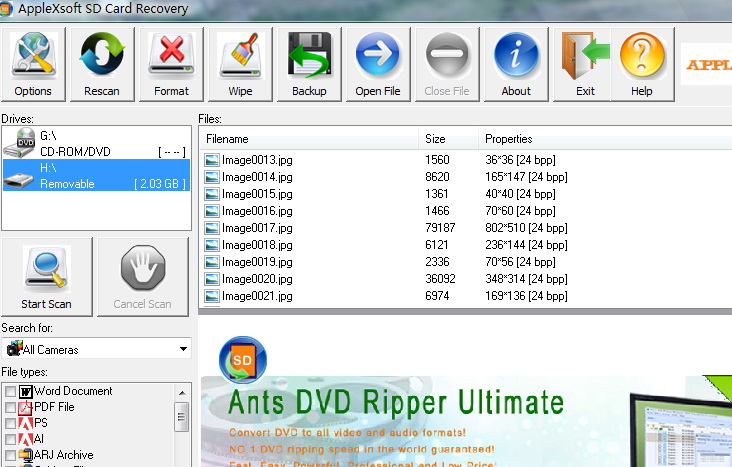Click the SD card logo in preview
732x467 pixels.
click(x=243, y=360)
